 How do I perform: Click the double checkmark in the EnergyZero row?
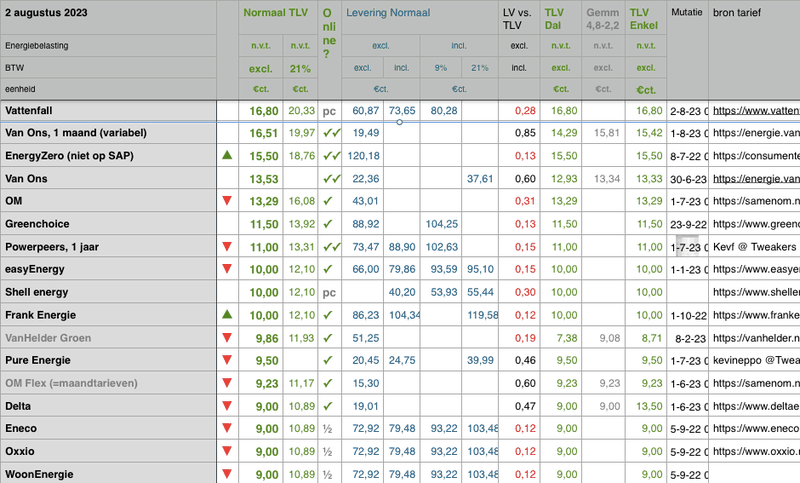[331, 156]
